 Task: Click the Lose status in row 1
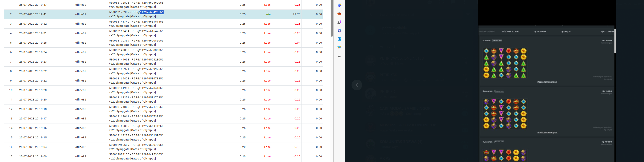click(267, 5)
